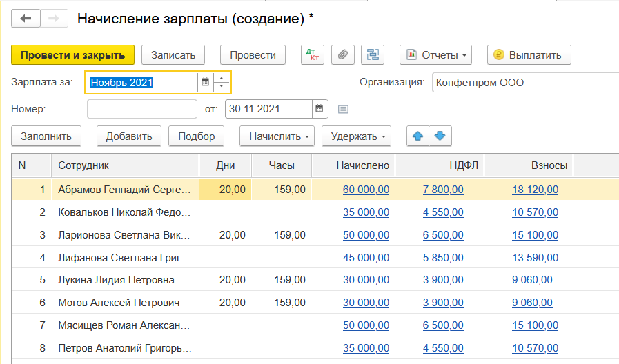Open contributions link 18 120,00
The height and width of the screenshot is (364, 619).
535,190
